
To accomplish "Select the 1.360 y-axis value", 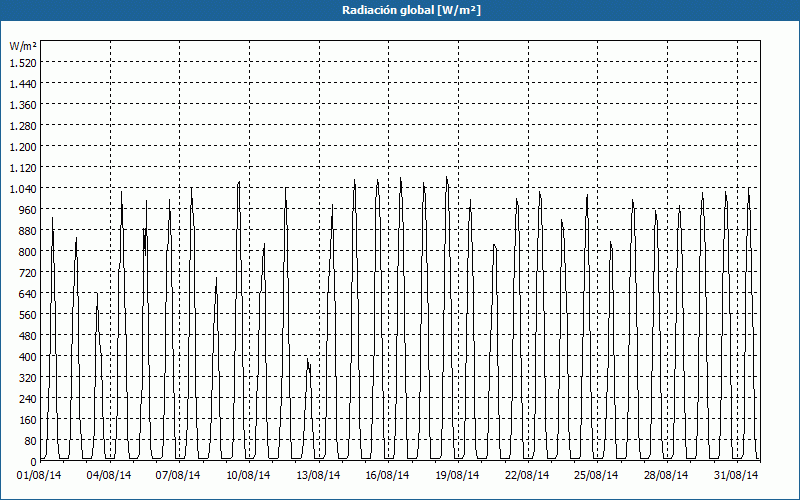I will point(23,105).
